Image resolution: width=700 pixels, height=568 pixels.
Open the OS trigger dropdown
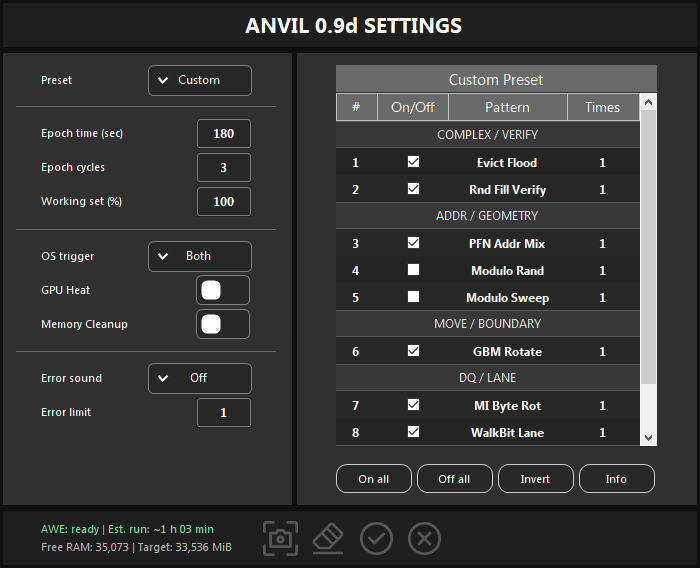[x=200, y=256]
